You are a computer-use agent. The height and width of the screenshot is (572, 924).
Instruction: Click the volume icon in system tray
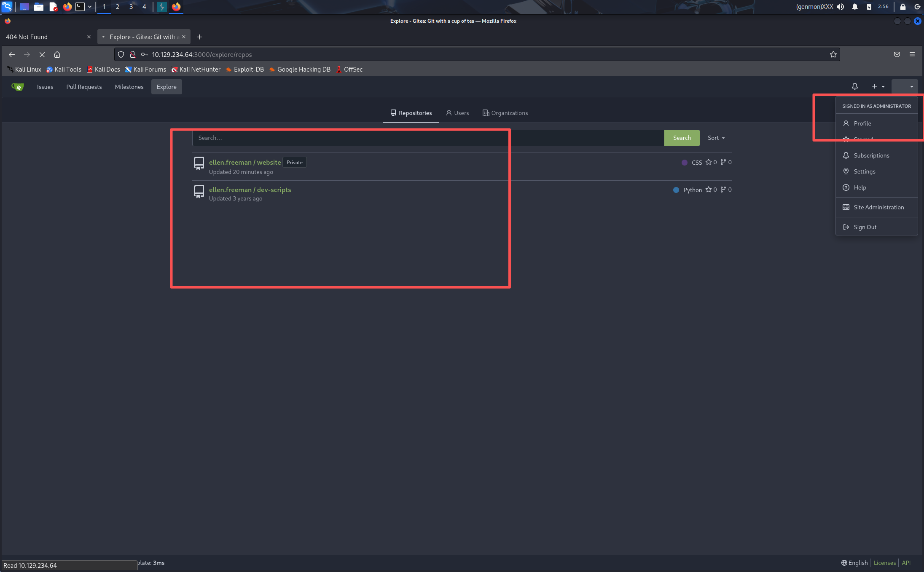point(840,6)
